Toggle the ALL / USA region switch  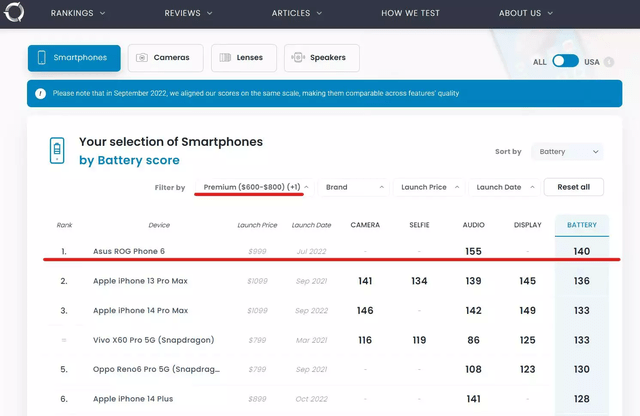(565, 61)
